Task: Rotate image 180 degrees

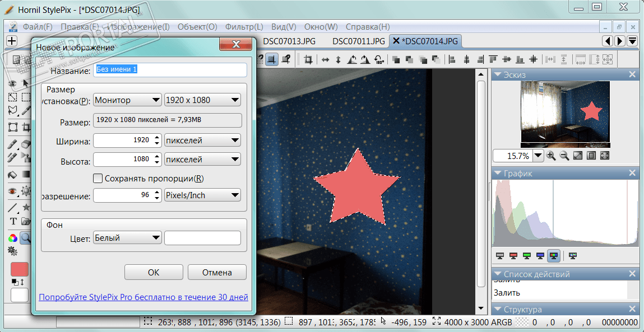Action: (379, 60)
